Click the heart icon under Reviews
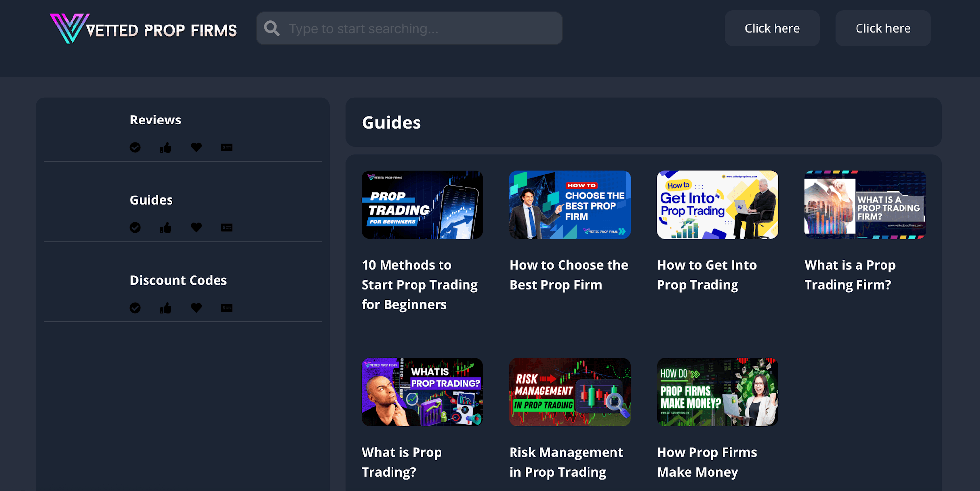980x491 pixels. coord(196,147)
